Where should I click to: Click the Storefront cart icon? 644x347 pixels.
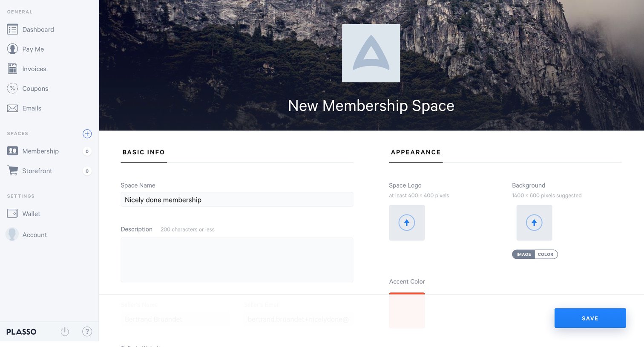pyautogui.click(x=12, y=171)
